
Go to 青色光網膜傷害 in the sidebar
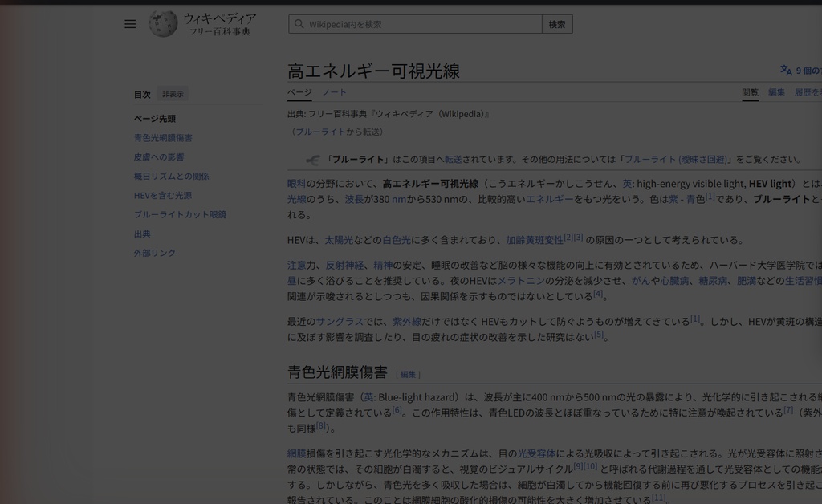tap(163, 138)
